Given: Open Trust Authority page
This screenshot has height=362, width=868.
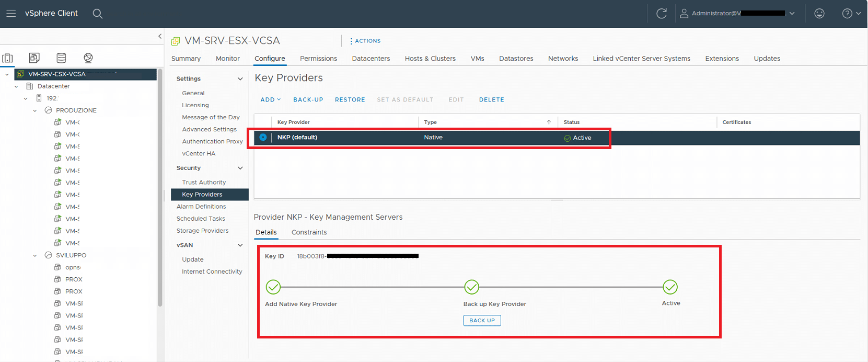Looking at the screenshot, I should pyautogui.click(x=204, y=182).
